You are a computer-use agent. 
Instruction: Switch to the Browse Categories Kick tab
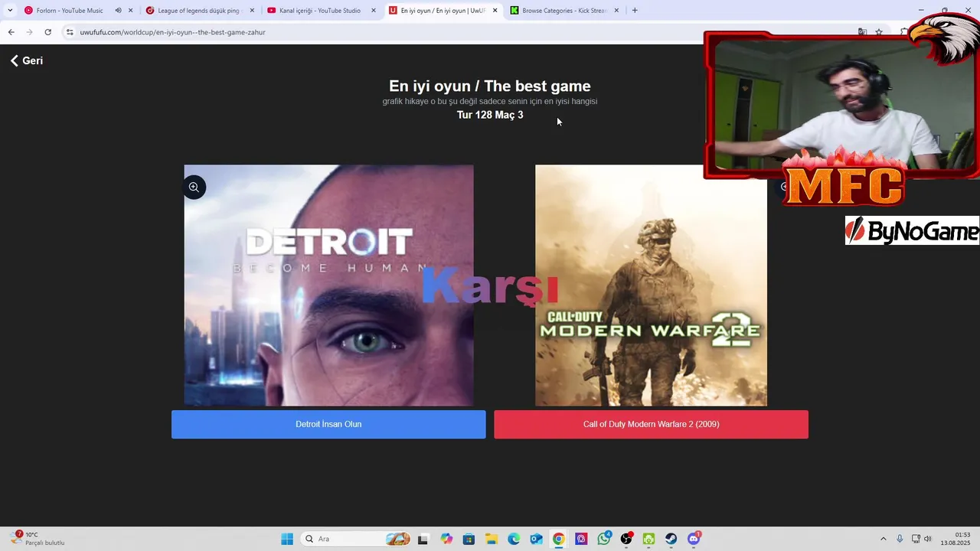(563, 11)
